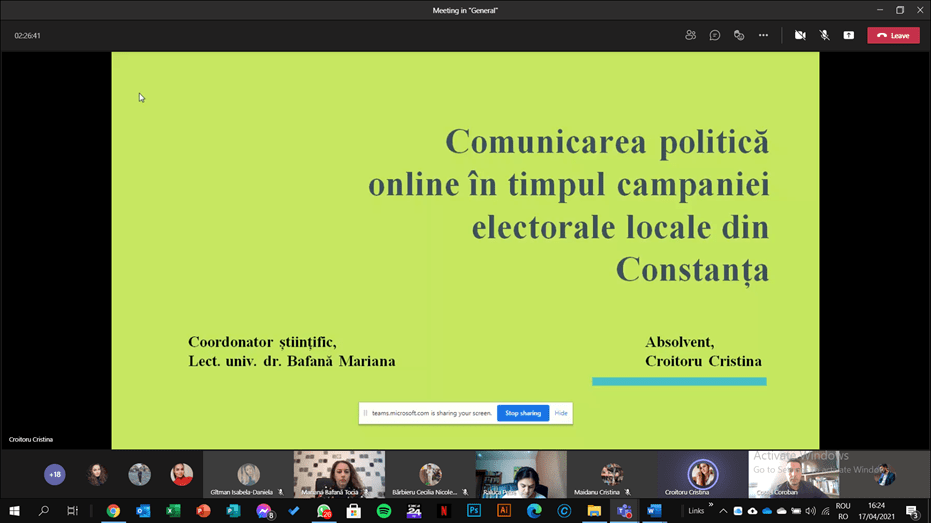Viewport: 931px width, 523px height.
Task: Unmute the microphone
Action: coord(824,35)
